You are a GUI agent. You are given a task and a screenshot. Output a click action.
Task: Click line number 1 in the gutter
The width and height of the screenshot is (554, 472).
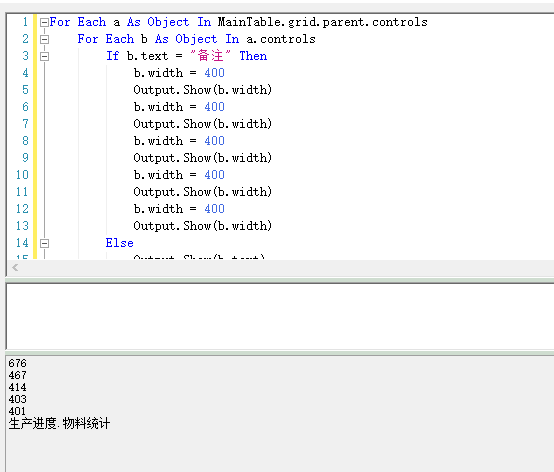point(25,22)
